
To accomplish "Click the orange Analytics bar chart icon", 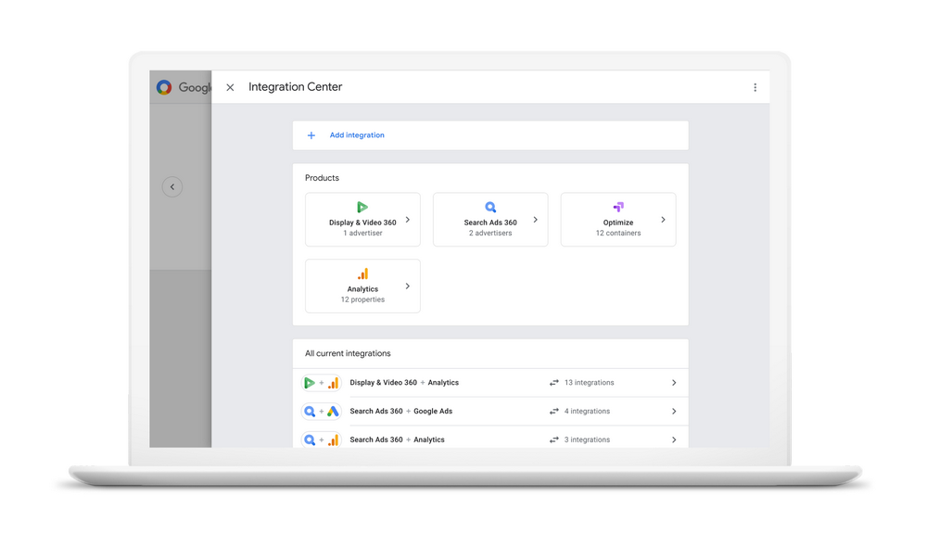I will [362, 274].
